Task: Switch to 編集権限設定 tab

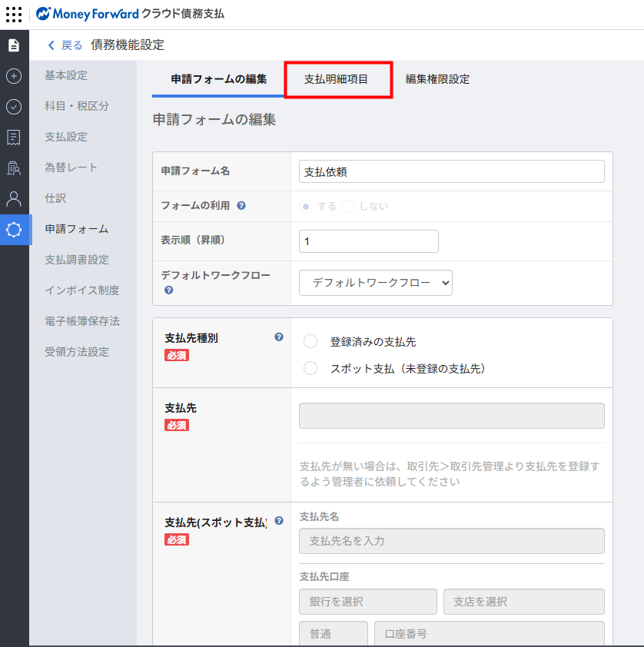Action: (437, 79)
